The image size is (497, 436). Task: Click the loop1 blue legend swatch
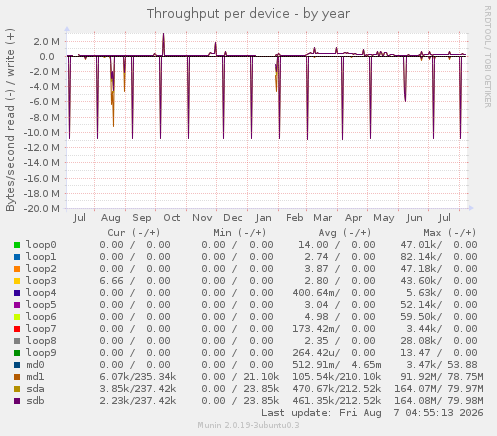coord(17,257)
